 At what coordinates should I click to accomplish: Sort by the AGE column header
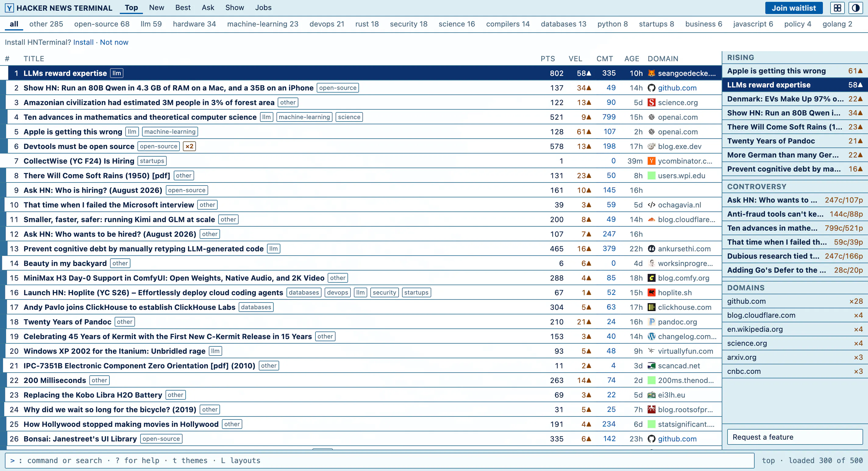pos(632,58)
